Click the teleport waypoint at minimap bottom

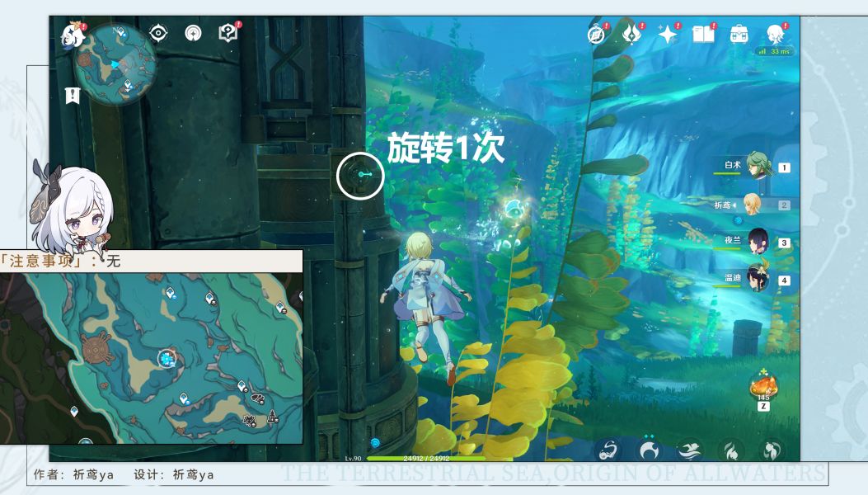[x=128, y=86]
